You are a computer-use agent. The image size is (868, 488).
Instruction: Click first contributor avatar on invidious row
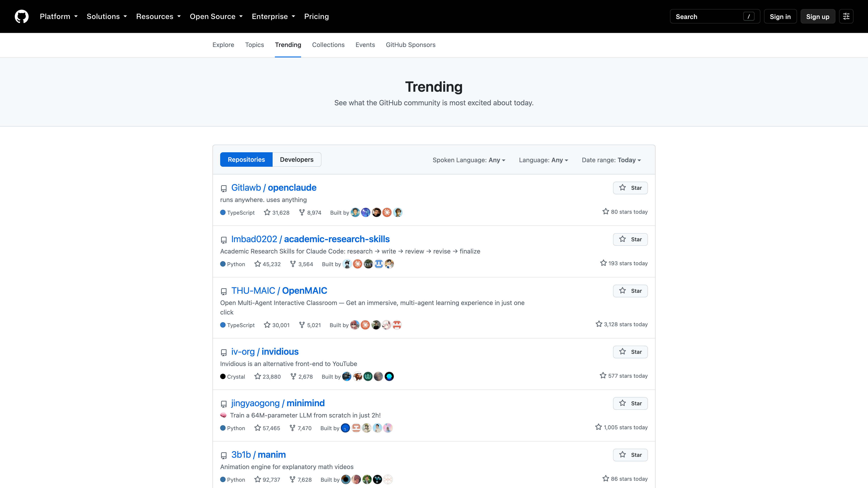click(x=347, y=377)
